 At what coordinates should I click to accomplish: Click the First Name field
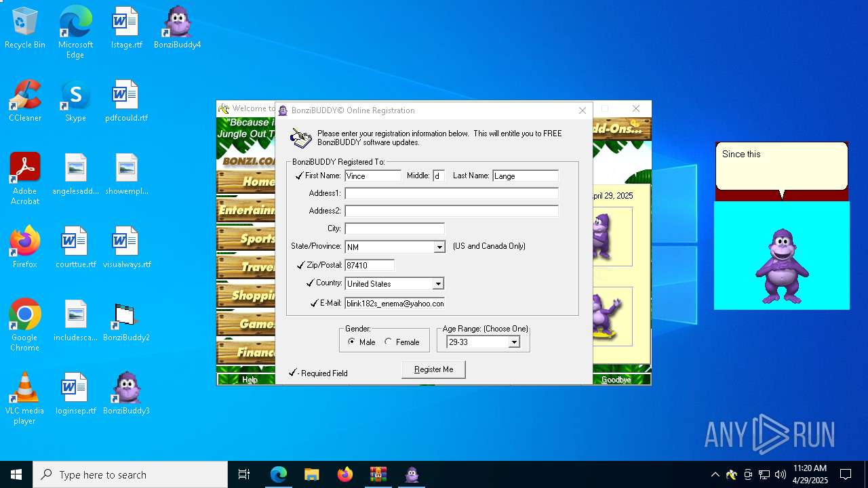(373, 176)
